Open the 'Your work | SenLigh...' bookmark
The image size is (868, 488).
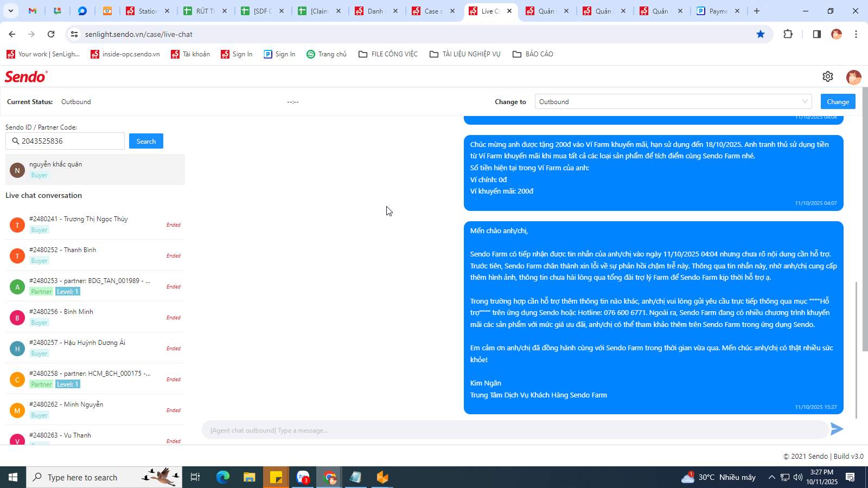[43, 54]
